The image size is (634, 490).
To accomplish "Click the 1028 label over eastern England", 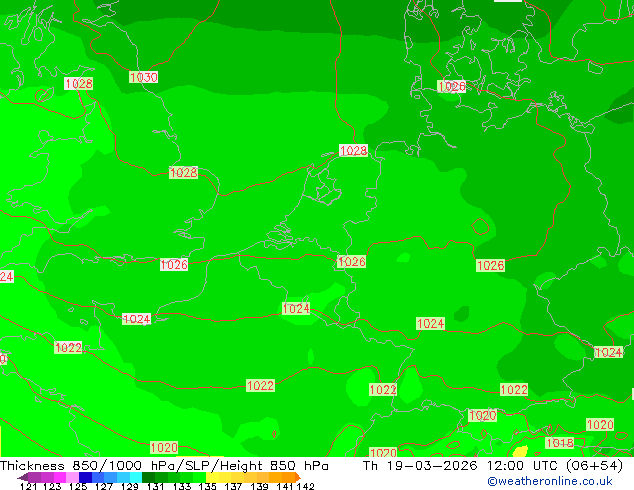I will (x=183, y=172).
